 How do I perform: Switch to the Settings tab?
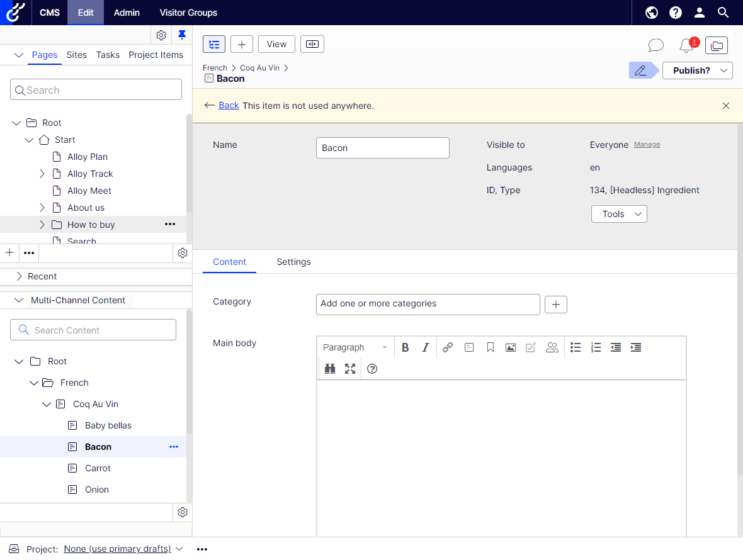tap(293, 262)
